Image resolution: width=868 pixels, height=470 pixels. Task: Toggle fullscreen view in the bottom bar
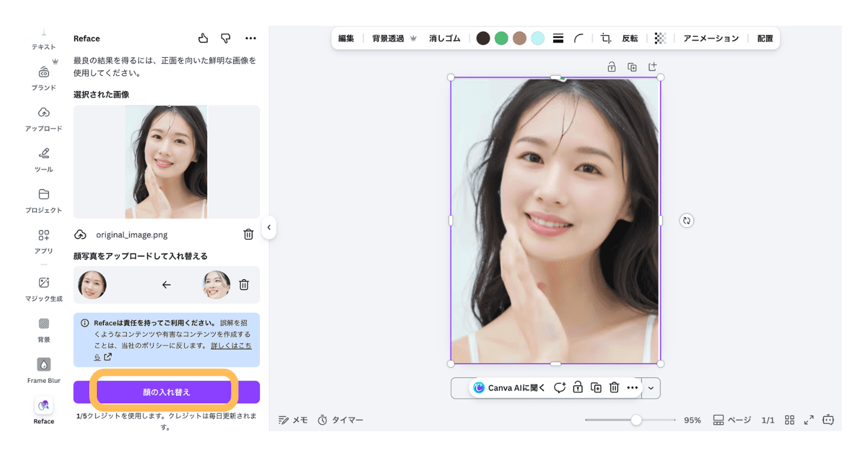click(x=809, y=420)
